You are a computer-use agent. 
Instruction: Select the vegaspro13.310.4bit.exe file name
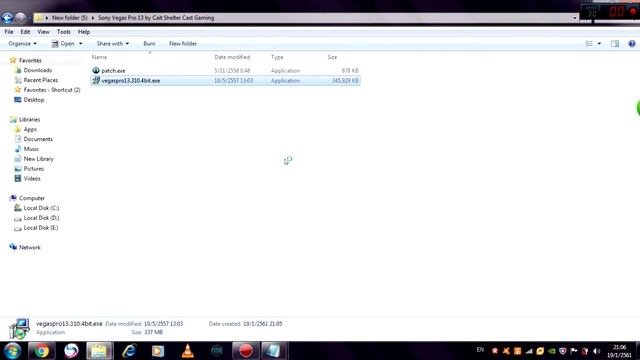pos(131,81)
